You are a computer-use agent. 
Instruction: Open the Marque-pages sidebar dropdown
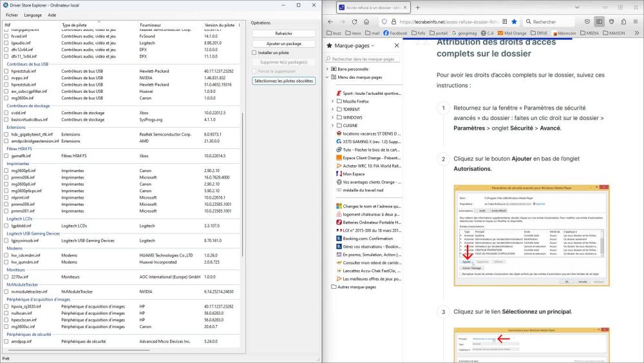[372, 46]
